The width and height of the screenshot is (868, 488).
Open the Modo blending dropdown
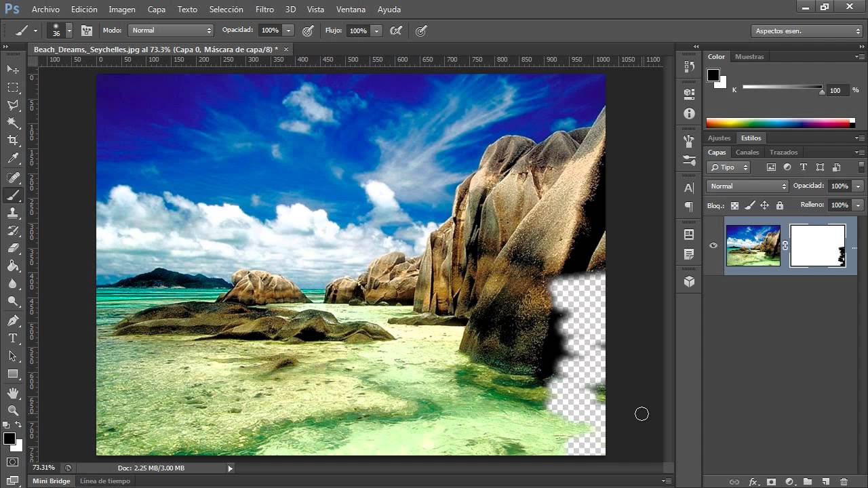172,30
